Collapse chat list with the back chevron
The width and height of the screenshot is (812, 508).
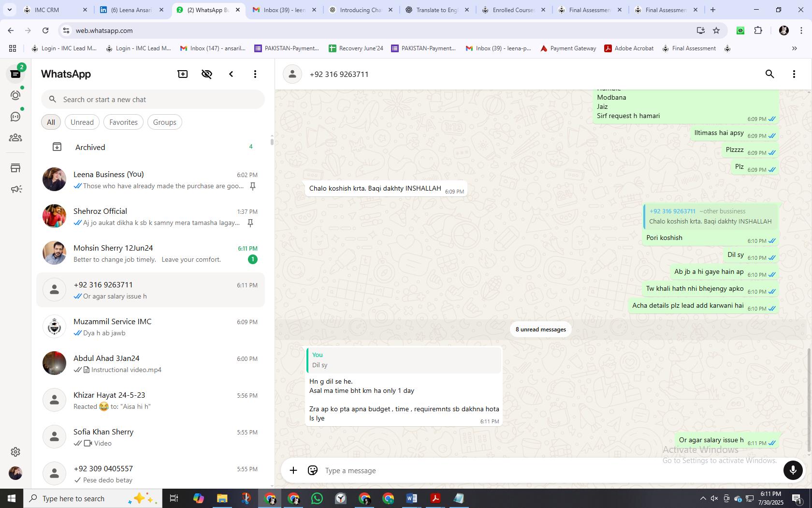231,74
